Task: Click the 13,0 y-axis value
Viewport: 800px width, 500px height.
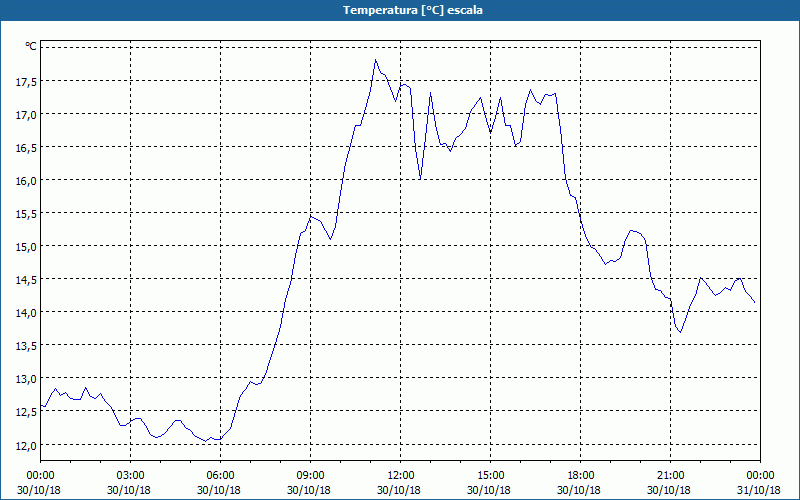Action: (26, 379)
